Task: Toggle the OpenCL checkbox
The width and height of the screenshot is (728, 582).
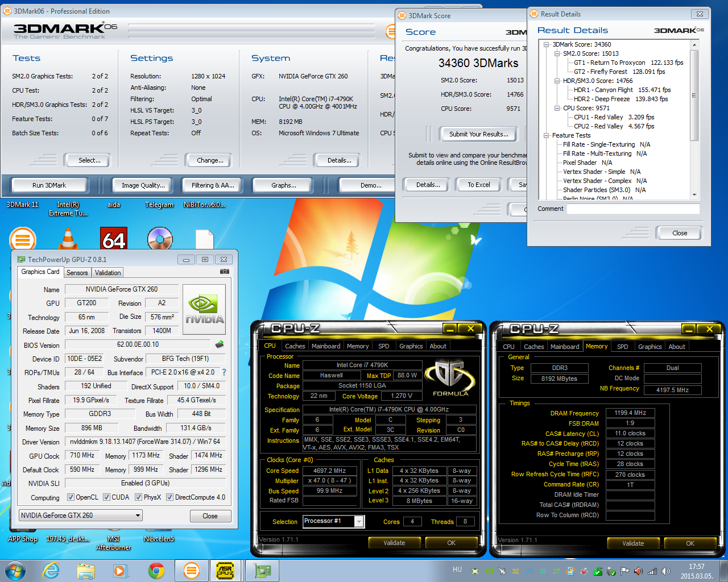Action: (x=71, y=497)
